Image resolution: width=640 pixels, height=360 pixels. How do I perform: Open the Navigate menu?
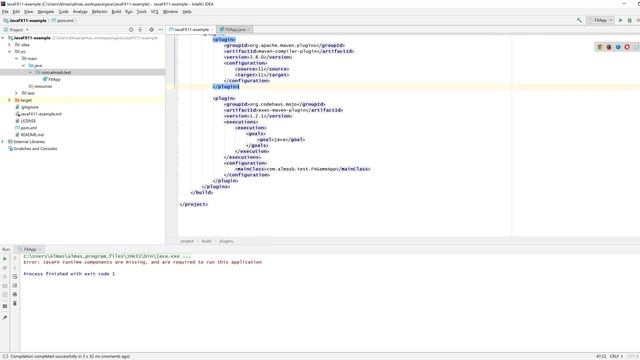[x=46, y=12]
